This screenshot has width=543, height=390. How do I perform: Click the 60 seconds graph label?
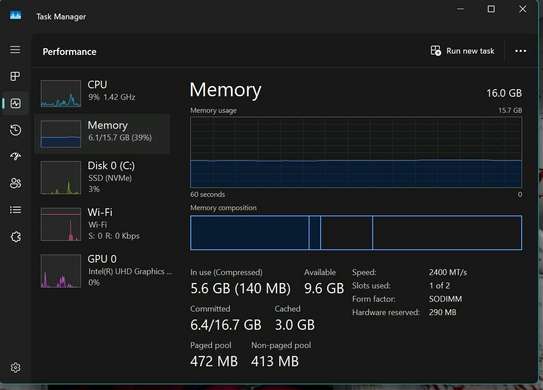207,195
